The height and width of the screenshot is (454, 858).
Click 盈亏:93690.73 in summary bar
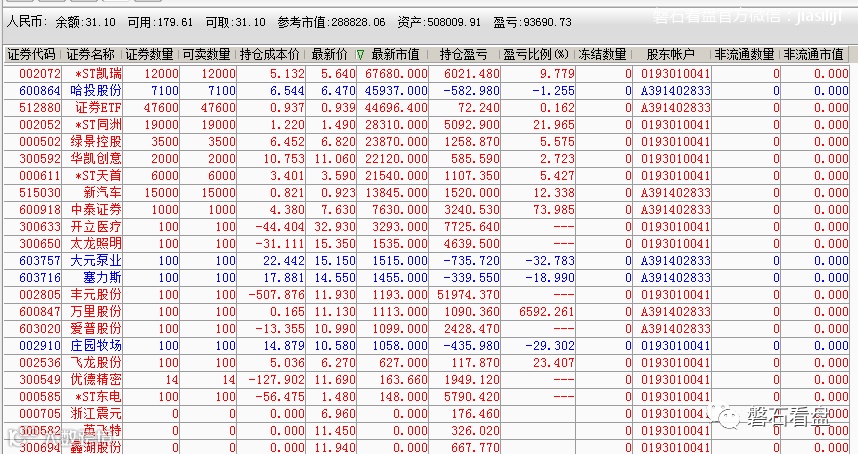point(532,22)
